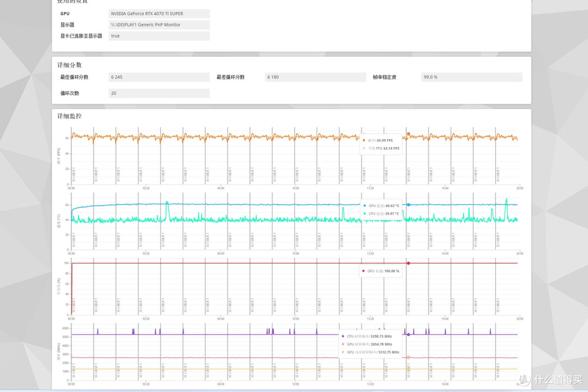
Task: Click the purple CPU clock marker dot
Action: point(408,335)
